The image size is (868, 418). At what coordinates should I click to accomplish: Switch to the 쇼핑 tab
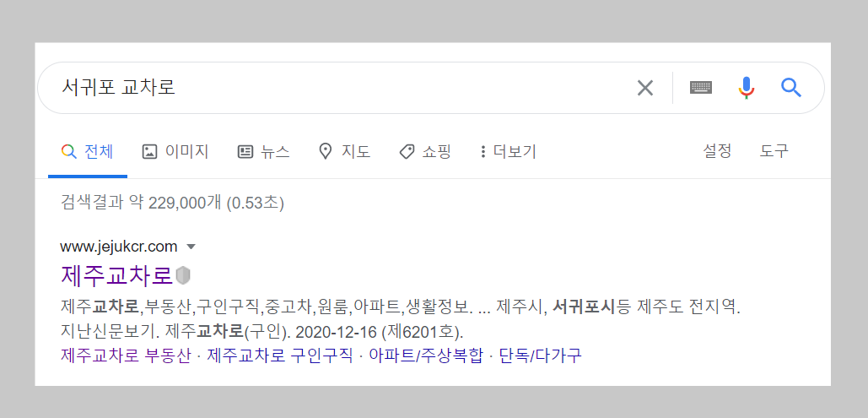(425, 151)
